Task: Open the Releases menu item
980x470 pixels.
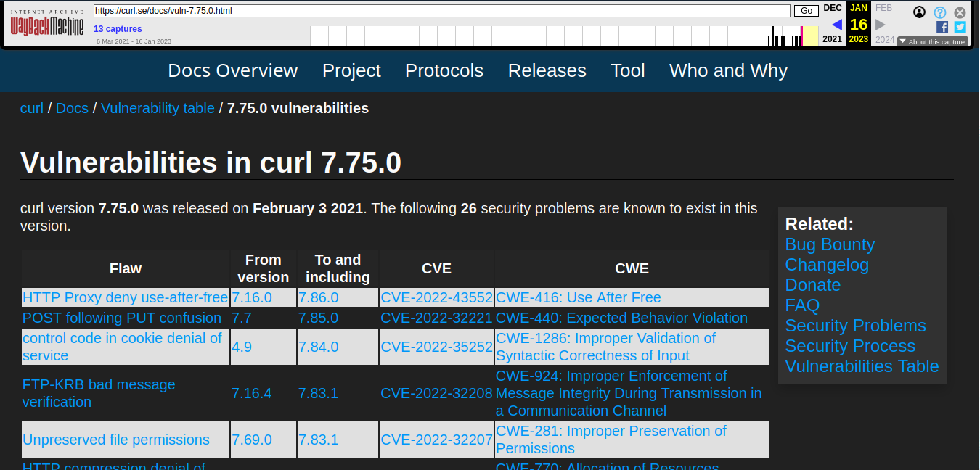Action: (547, 70)
